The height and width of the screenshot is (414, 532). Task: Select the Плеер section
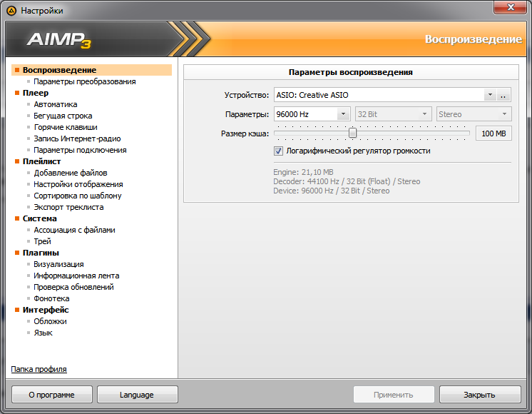(35, 93)
